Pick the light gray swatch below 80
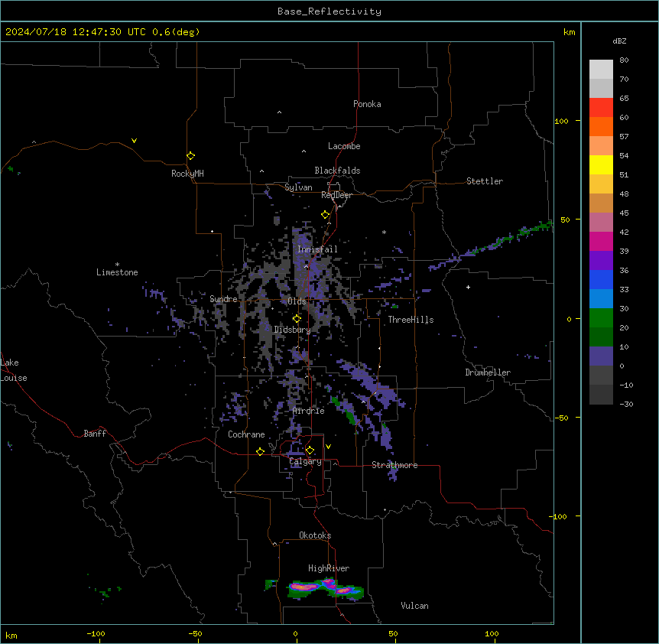This screenshot has width=659, height=644. click(x=601, y=70)
